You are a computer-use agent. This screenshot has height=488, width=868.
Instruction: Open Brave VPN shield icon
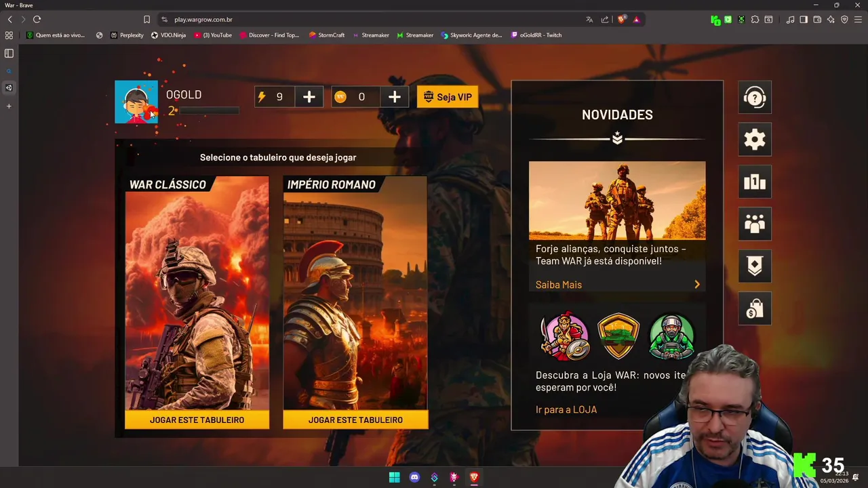[x=844, y=20]
